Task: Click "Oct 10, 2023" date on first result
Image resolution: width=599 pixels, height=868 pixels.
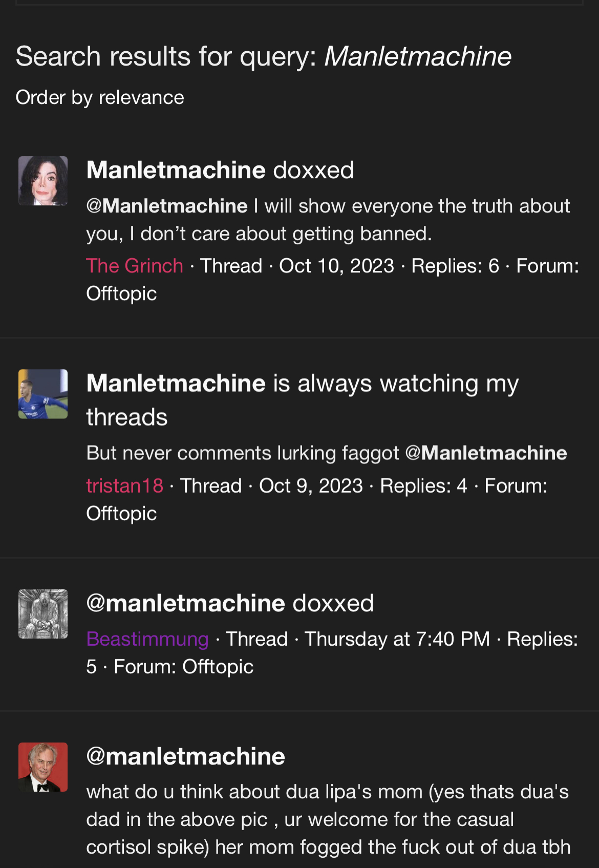Action: 336,266
